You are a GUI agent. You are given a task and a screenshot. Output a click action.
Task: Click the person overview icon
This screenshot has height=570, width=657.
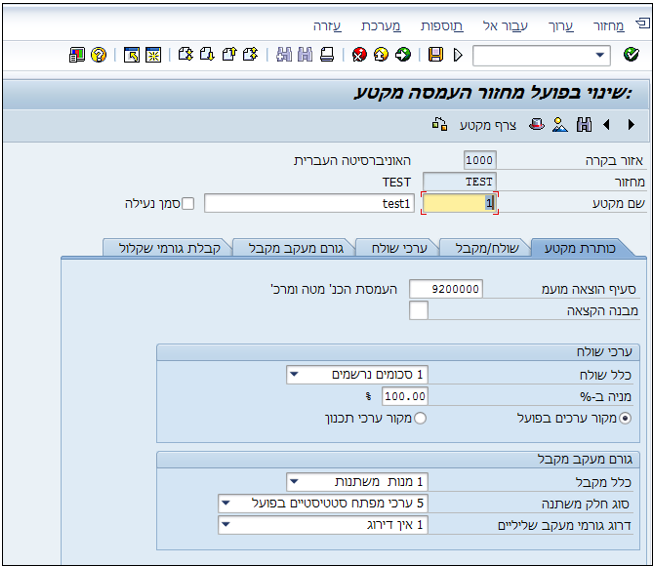tap(560, 124)
